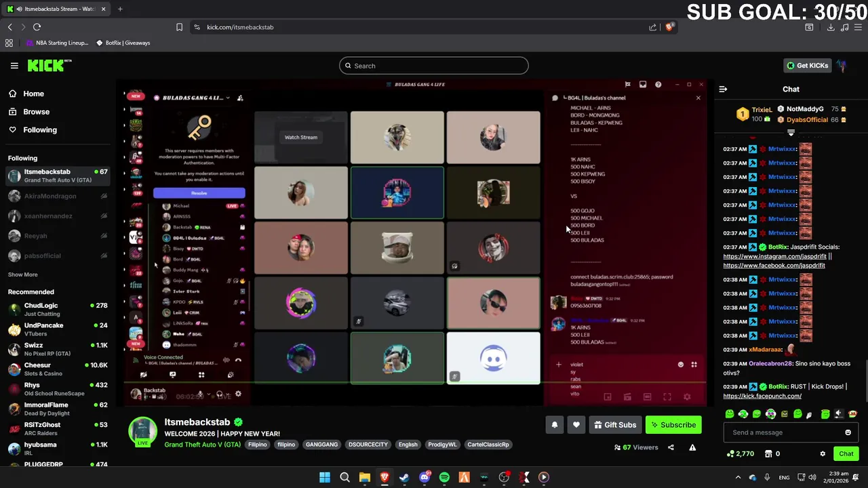868x488 pixels.
Task: Share the stream via share icon
Action: coord(671,447)
